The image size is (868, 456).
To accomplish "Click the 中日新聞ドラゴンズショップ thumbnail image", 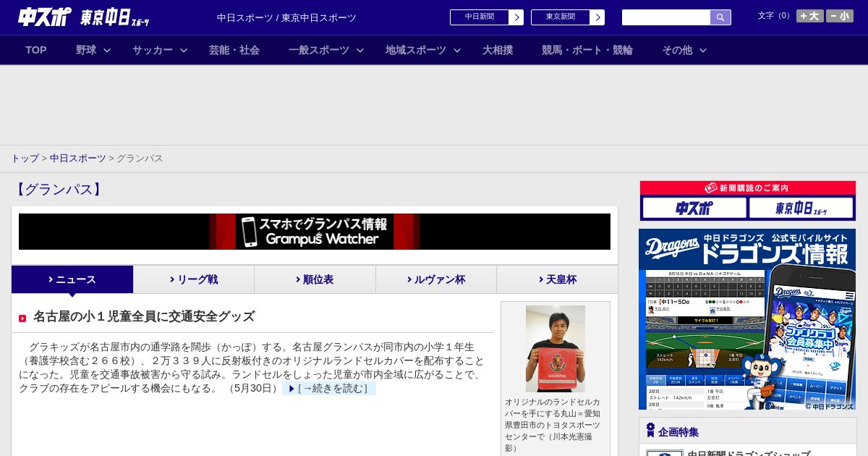I will [664, 453].
